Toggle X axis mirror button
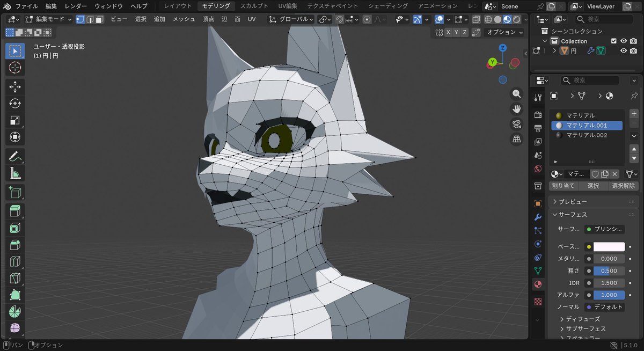This screenshot has width=644, height=351. pyautogui.click(x=448, y=32)
